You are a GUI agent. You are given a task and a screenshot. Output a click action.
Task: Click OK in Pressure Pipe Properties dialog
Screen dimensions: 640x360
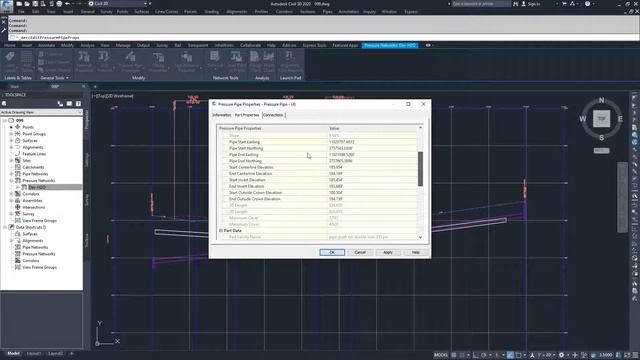click(332, 252)
